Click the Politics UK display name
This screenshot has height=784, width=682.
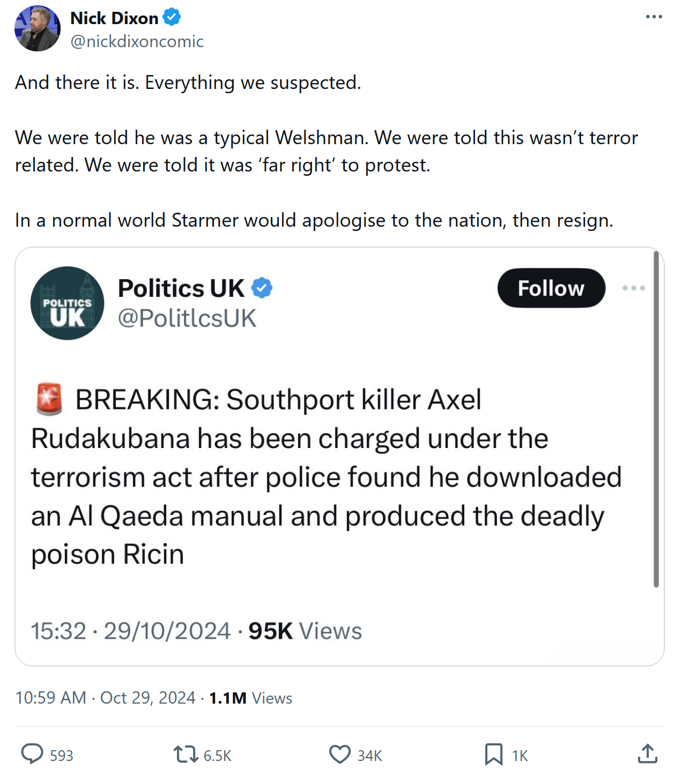[181, 288]
